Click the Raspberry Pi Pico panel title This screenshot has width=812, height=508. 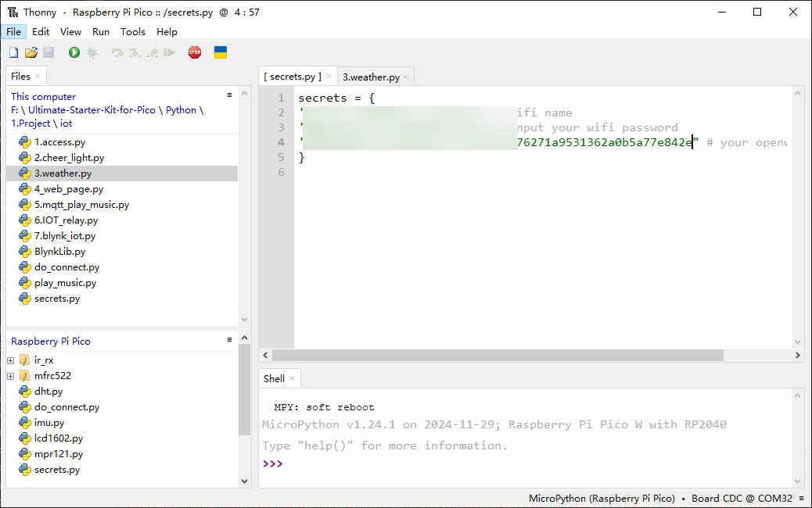[51, 342]
